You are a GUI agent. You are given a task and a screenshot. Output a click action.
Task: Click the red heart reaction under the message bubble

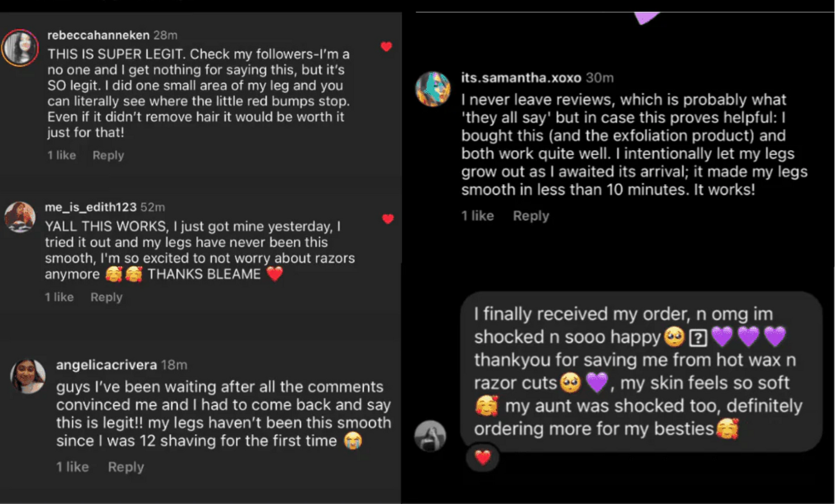pyautogui.click(x=483, y=458)
